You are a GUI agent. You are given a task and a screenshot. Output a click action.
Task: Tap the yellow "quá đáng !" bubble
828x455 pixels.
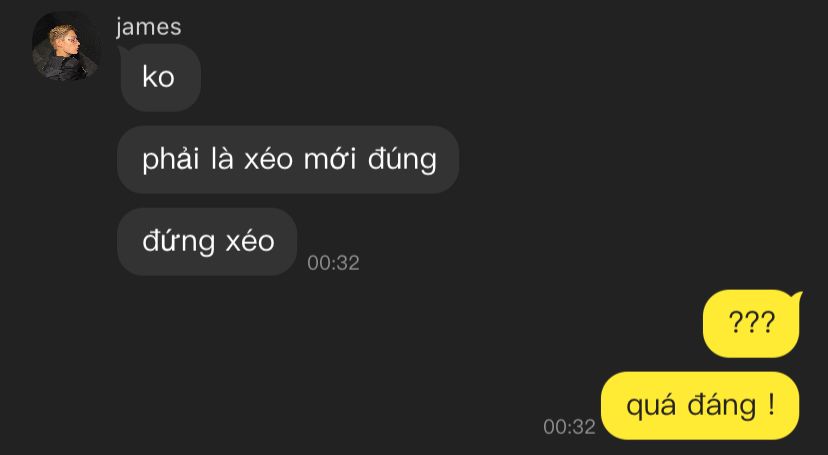pos(700,405)
